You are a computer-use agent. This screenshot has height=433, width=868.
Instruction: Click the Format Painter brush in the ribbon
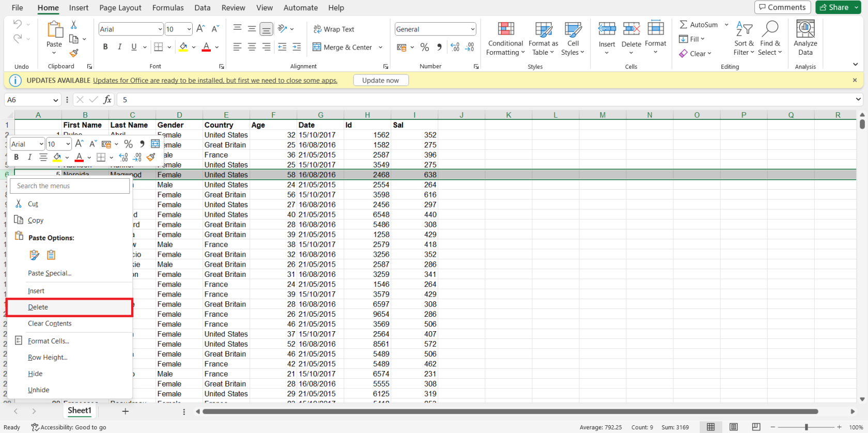point(74,53)
